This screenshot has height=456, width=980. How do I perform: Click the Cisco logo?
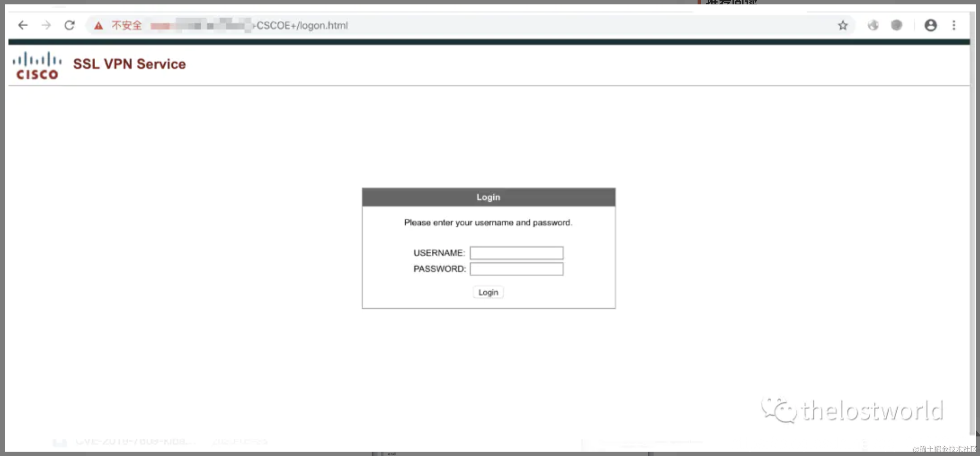37,65
